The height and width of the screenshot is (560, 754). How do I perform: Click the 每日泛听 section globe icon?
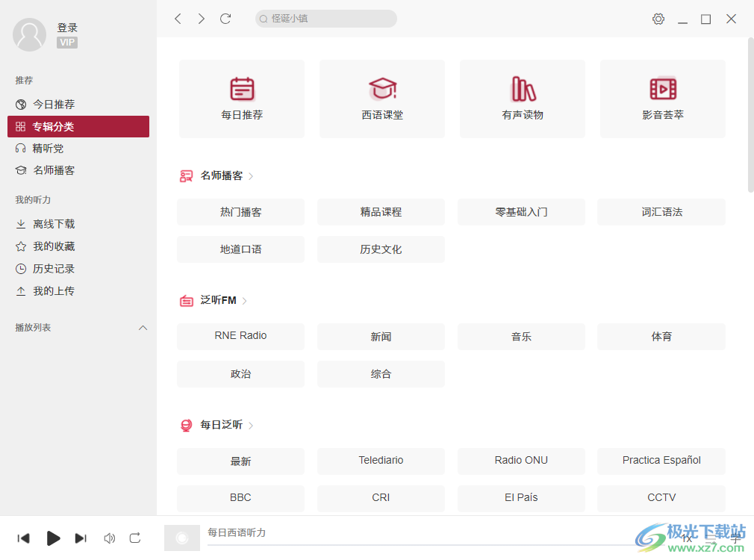click(186, 426)
